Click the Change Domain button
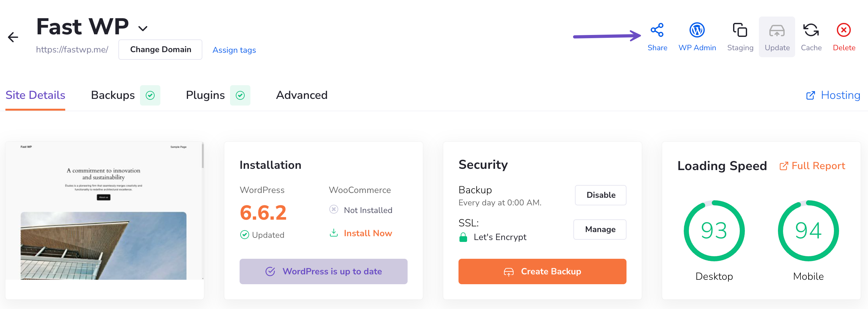The image size is (868, 309). point(160,50)
